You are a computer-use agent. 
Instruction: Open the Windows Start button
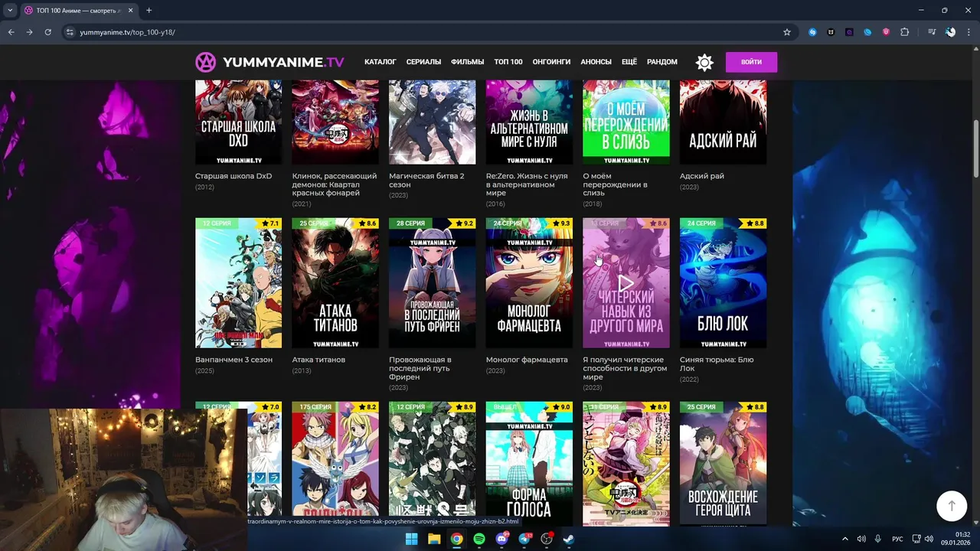point(411,539)
